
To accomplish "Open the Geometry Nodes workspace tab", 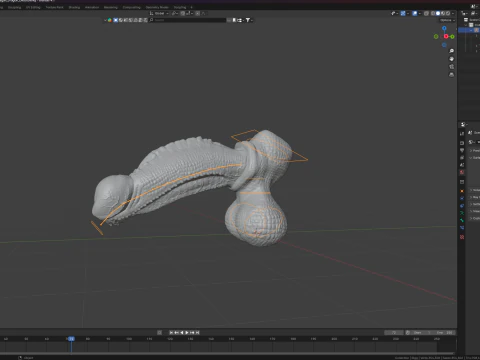I will (x=157, y=7).
